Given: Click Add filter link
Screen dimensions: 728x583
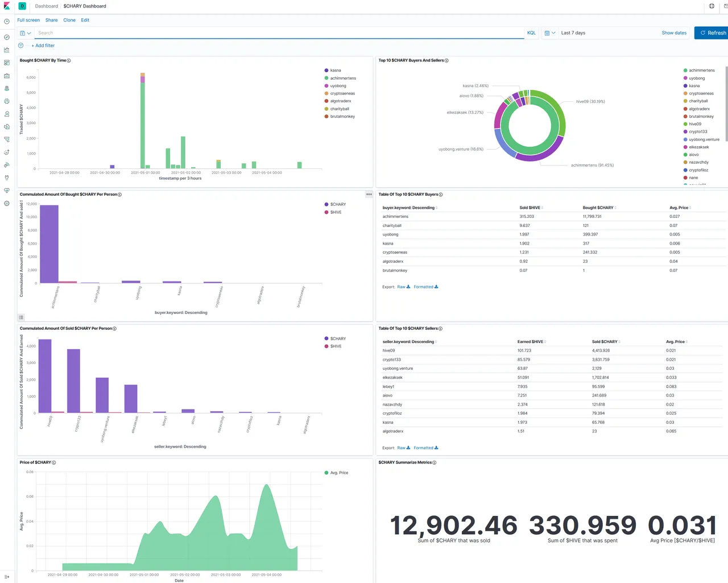Looking at the screenshot, I should click(43, 46).
